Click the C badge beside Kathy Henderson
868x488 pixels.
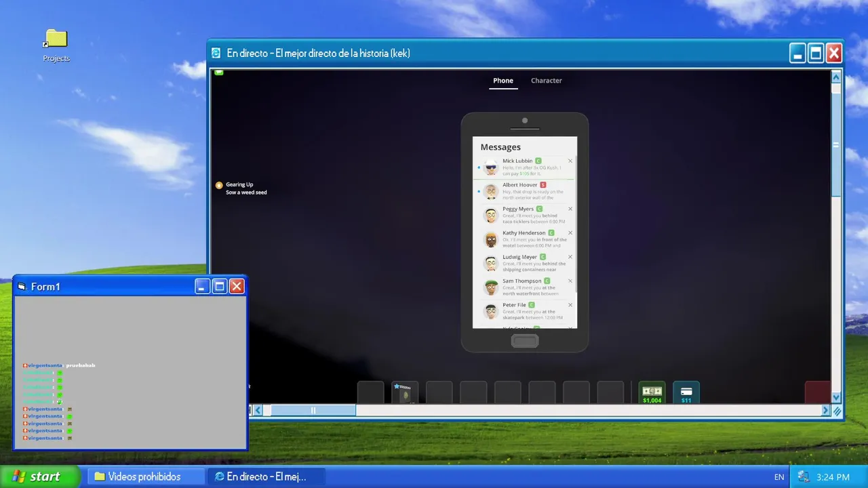coord(551,232)
